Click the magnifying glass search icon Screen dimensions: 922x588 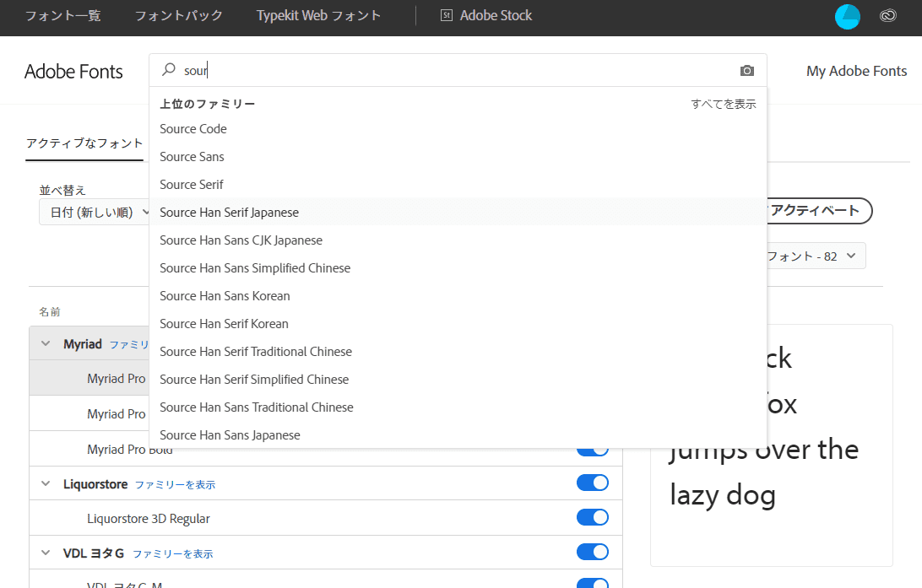tap(169, 70)
